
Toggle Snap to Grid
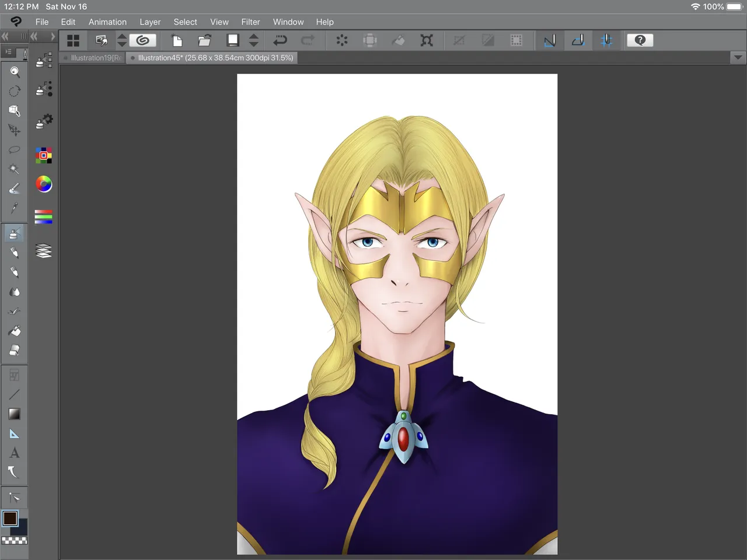pos(606,40)
